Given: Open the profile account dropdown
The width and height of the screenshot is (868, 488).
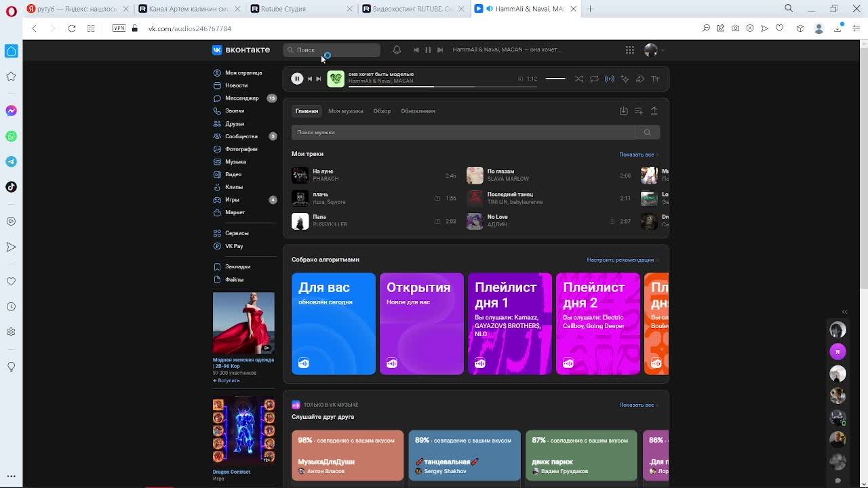Looking at the screenshot, I should pos(654,49).
